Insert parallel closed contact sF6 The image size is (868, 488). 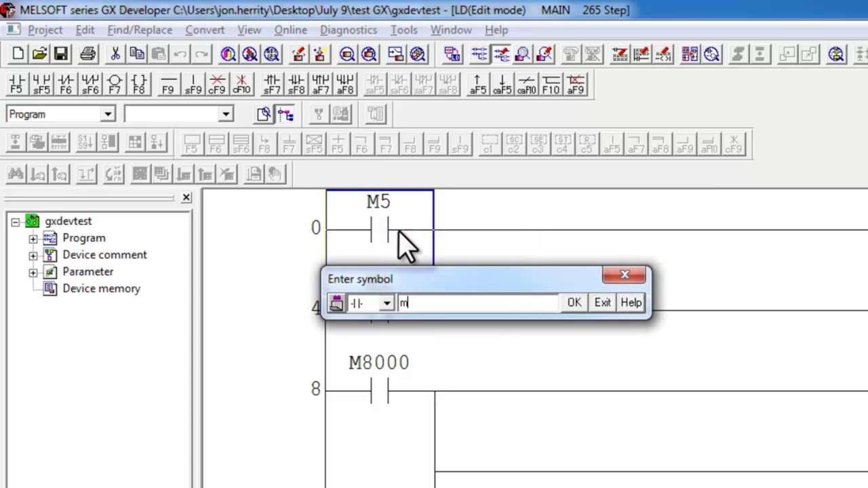[90, 84]
